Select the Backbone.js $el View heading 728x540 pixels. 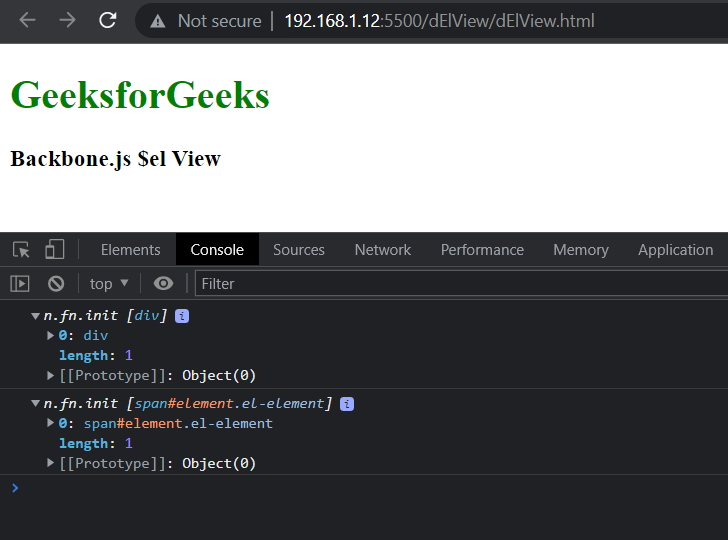[116, 159]
